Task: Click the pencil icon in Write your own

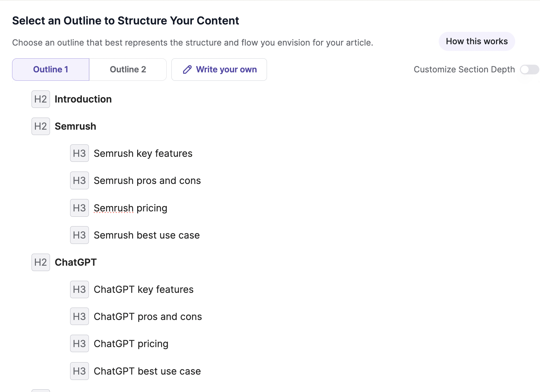Action: (x=187, y=69)
